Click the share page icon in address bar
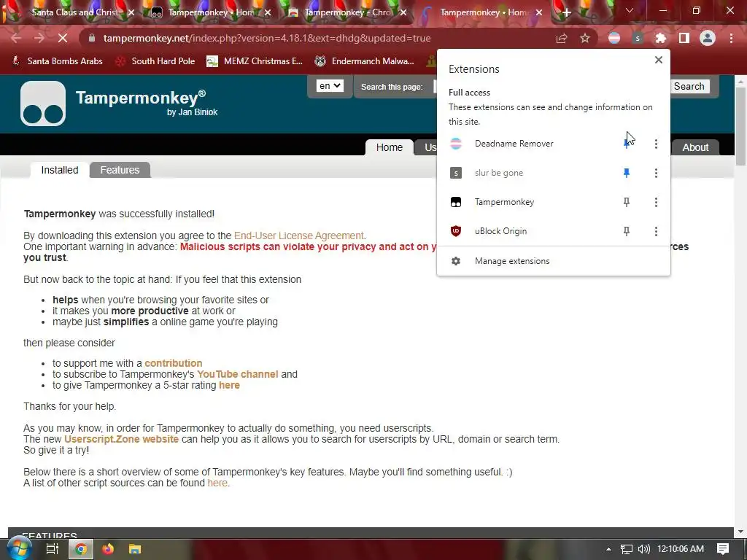Screen dimensions: 747x560 tap(562, 38)
